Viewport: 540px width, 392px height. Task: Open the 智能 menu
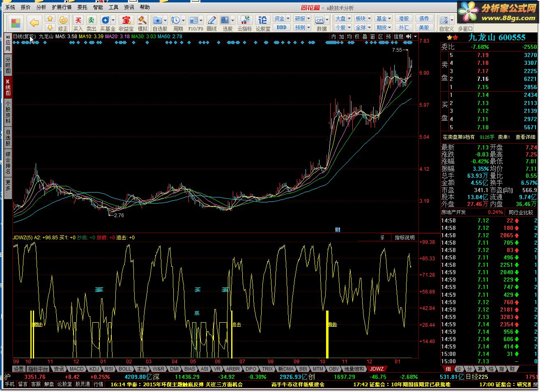point(98,7)
